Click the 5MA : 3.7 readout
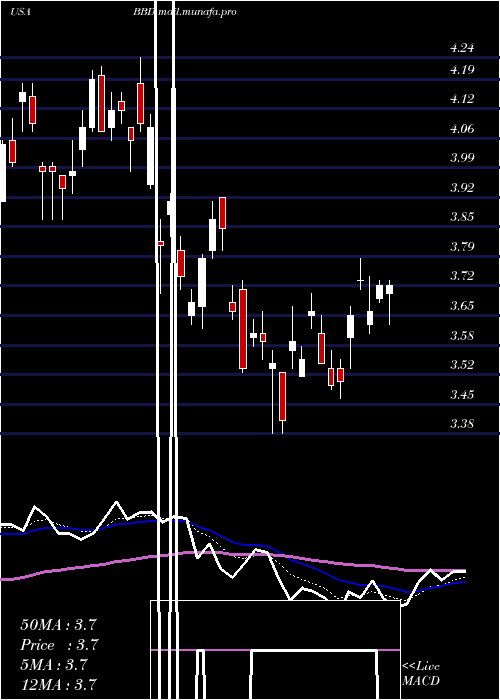The height and width of the screenshot is (700, 500). [54, 665]
